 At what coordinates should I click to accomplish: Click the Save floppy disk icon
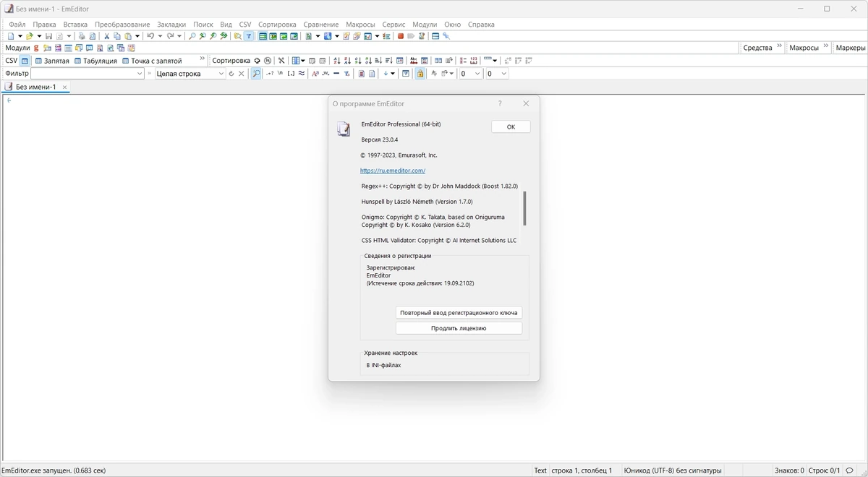click(48, 36)
